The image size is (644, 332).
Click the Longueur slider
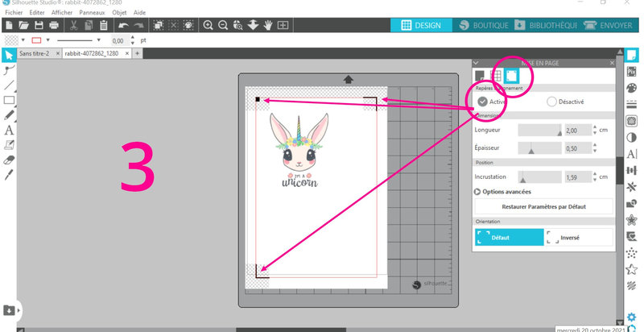[540, 130]
